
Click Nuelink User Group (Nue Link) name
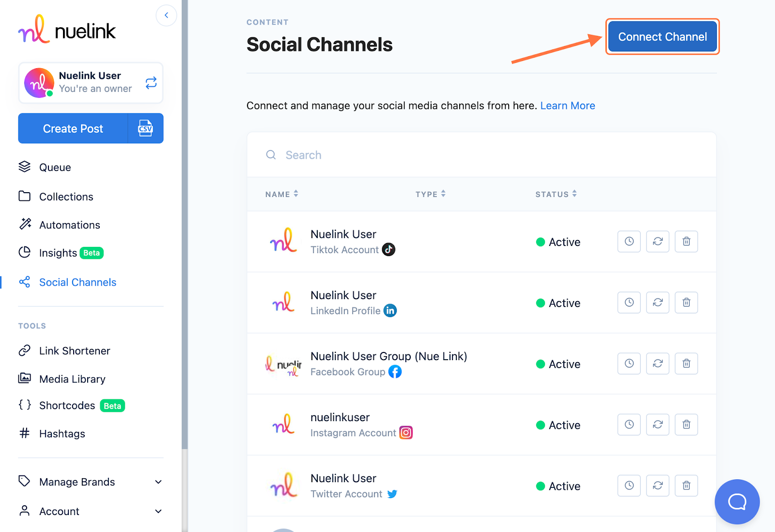389,356
